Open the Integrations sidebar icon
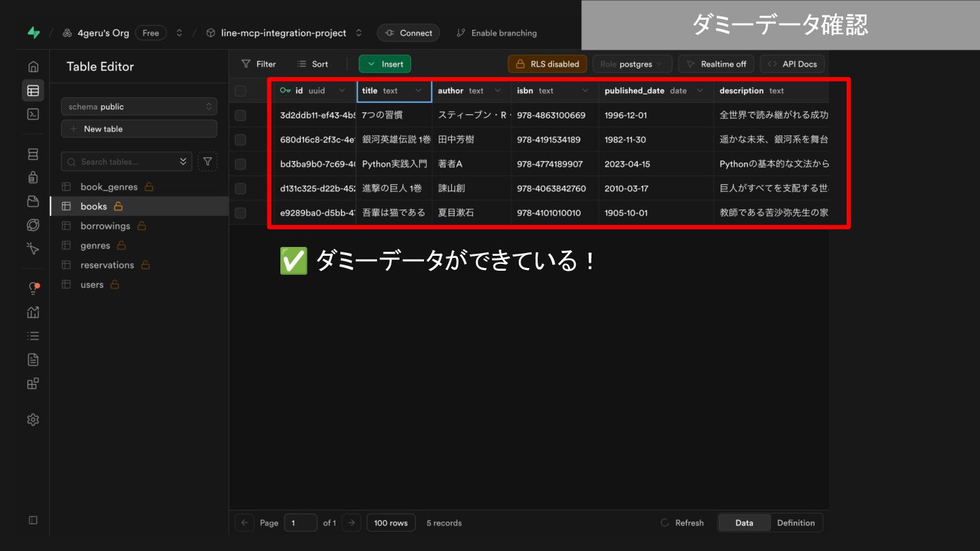This screenshot has height=551, width=980. [33, 383]
